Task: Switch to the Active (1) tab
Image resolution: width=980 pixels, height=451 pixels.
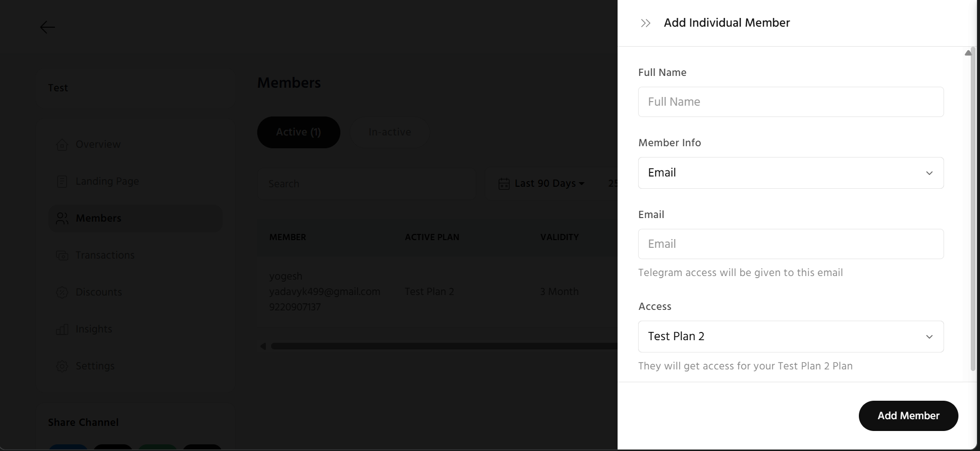Action: click(x=298, y=132)
